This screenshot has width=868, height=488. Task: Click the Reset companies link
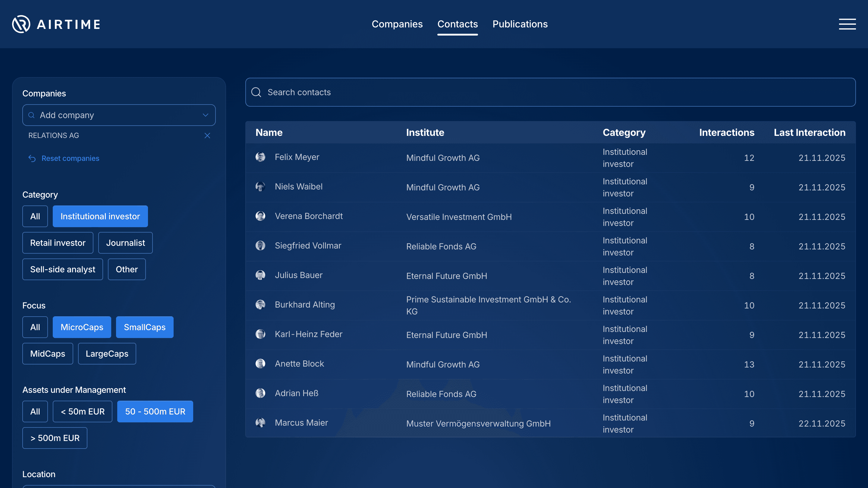71,158
